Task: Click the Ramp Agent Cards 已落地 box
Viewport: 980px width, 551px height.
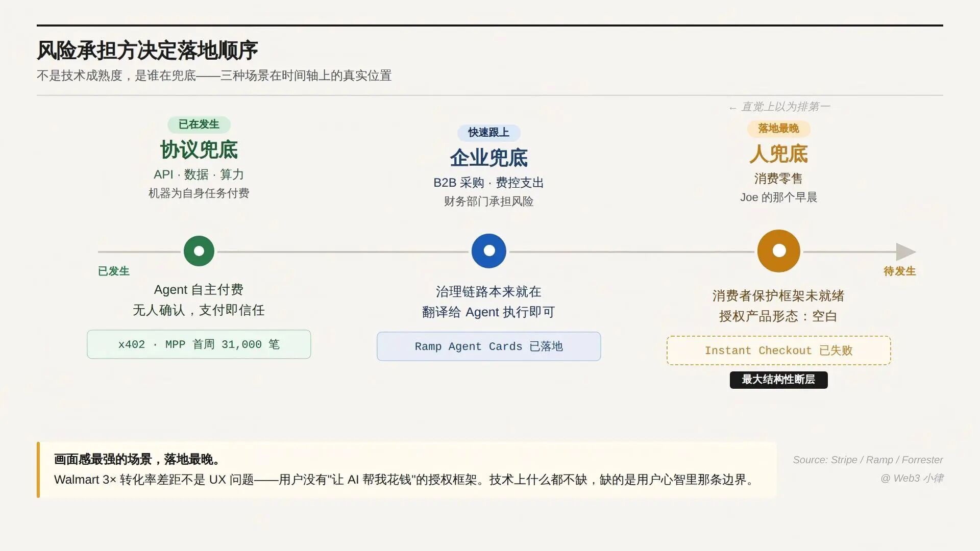Action: click(x=488, y=346)
